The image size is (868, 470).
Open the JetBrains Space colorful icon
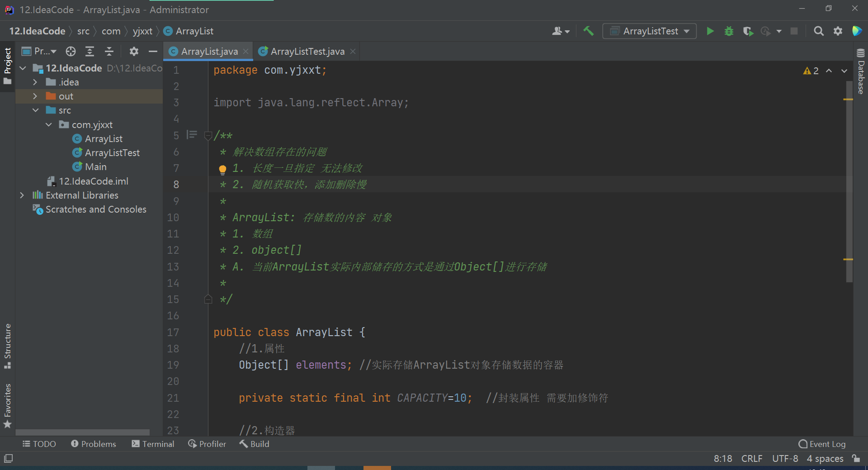(857, 31)
